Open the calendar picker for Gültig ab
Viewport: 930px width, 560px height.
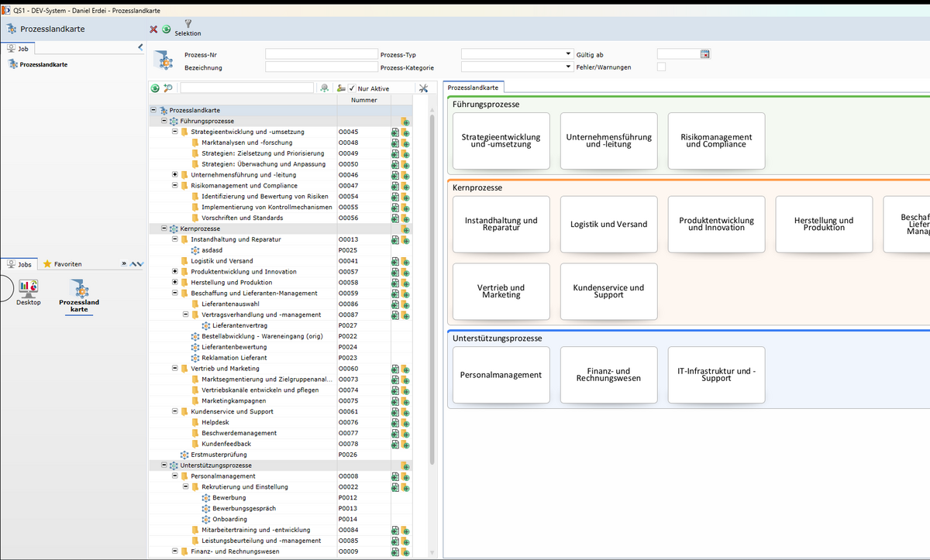click(x=704, y=54)
